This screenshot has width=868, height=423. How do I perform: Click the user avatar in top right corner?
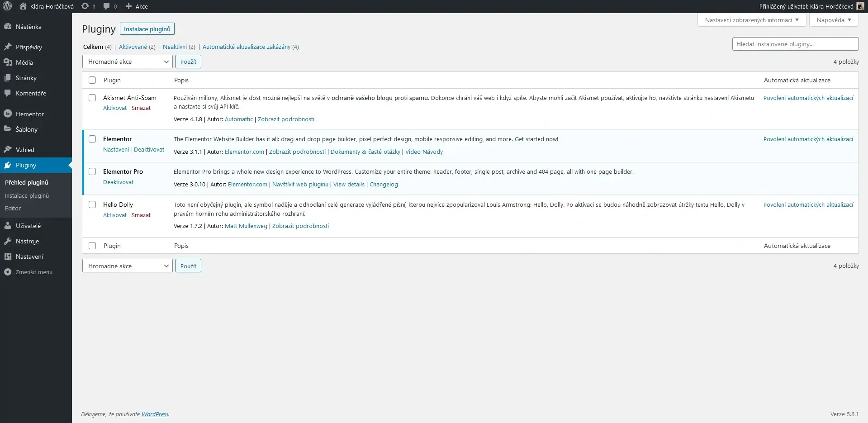(x=860, y=6)
